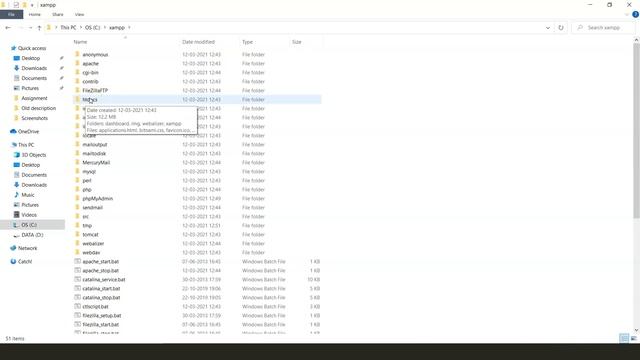640x360 pixels.
Task: Select the MercuryMail folder
Action: pyautogui.click(x=96, y=162)
